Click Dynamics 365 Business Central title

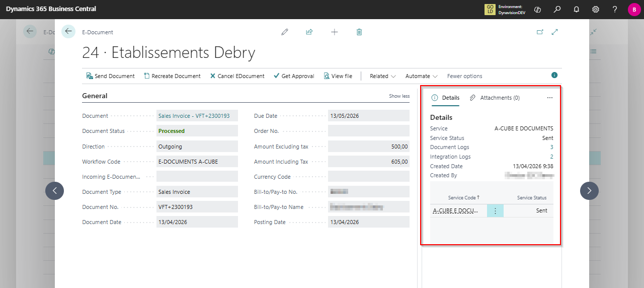(51, 9)
